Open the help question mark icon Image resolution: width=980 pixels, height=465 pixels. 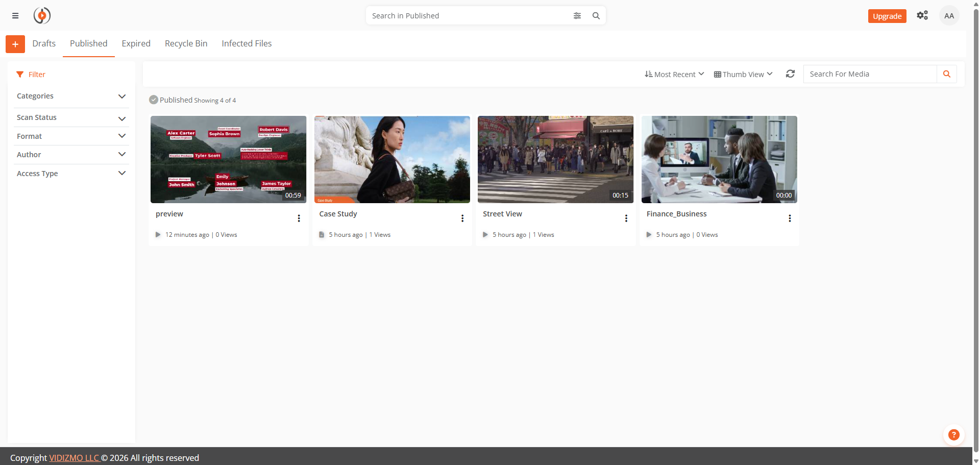click(953, 435)
